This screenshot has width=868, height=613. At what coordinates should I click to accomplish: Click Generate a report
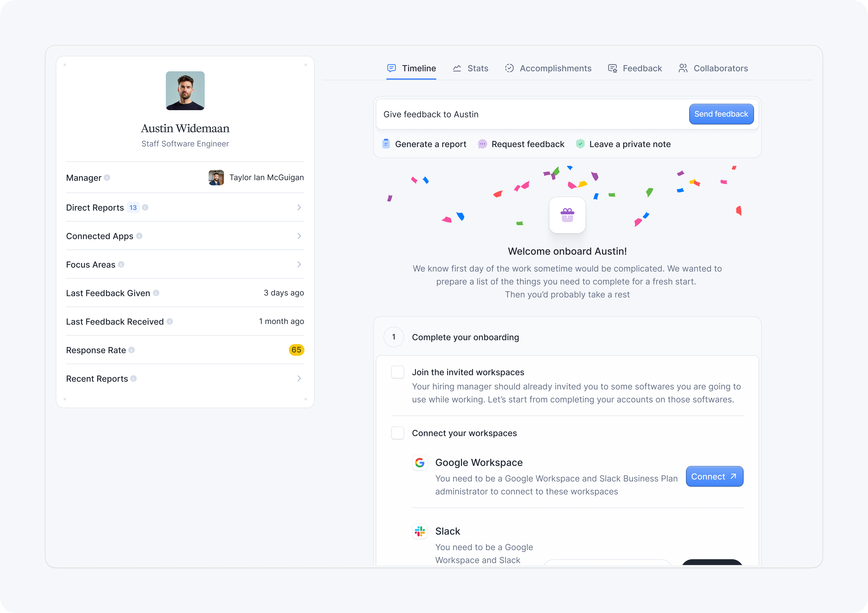(424, 144)
